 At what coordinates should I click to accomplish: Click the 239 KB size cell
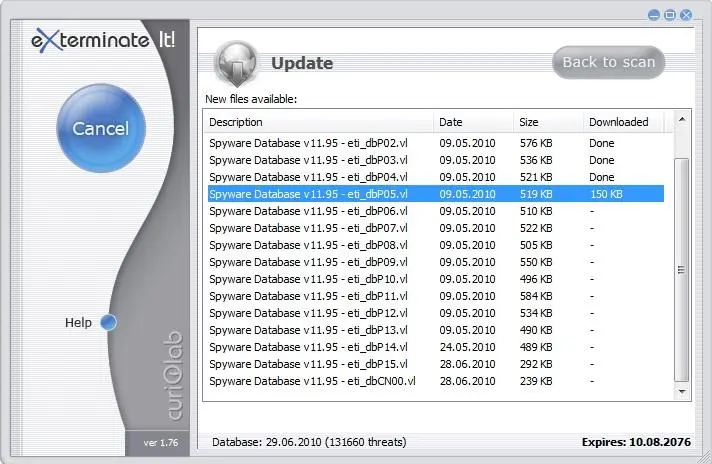pyautogui.click(x=536, y=381)
